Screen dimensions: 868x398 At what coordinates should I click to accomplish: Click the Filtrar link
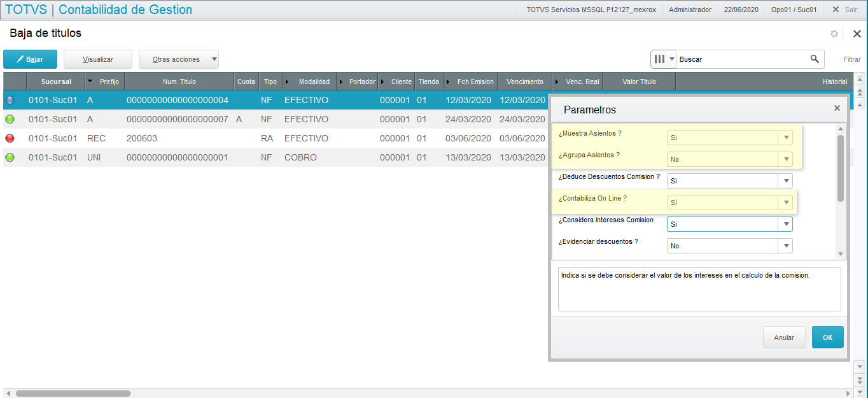click(x=852, y=59)
